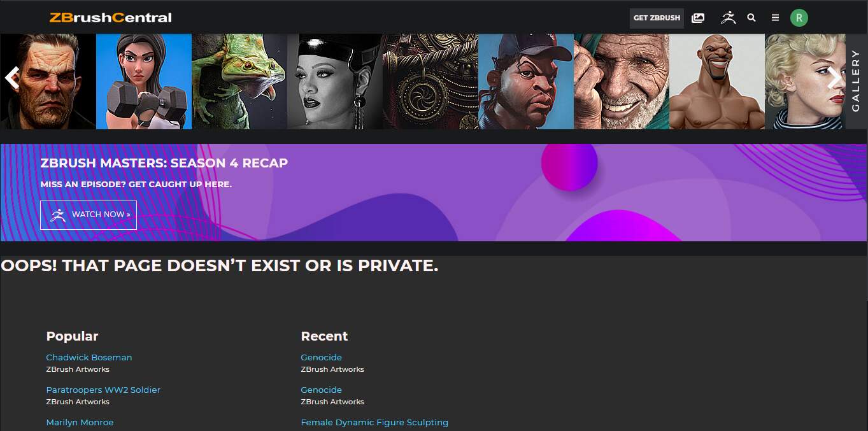Select the green frog sculpture thumbnail
The width and height of the screenshot is (868, 431).
[x=239, y=81]
